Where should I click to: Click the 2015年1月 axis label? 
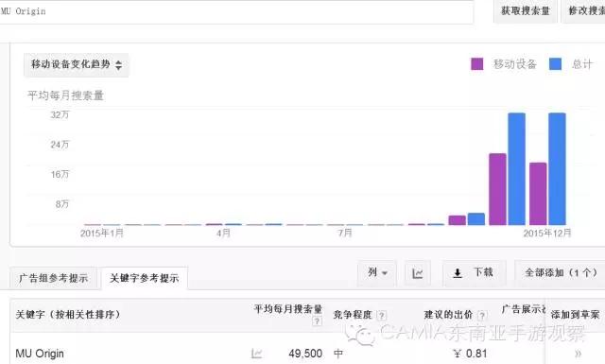click(102, 234)
